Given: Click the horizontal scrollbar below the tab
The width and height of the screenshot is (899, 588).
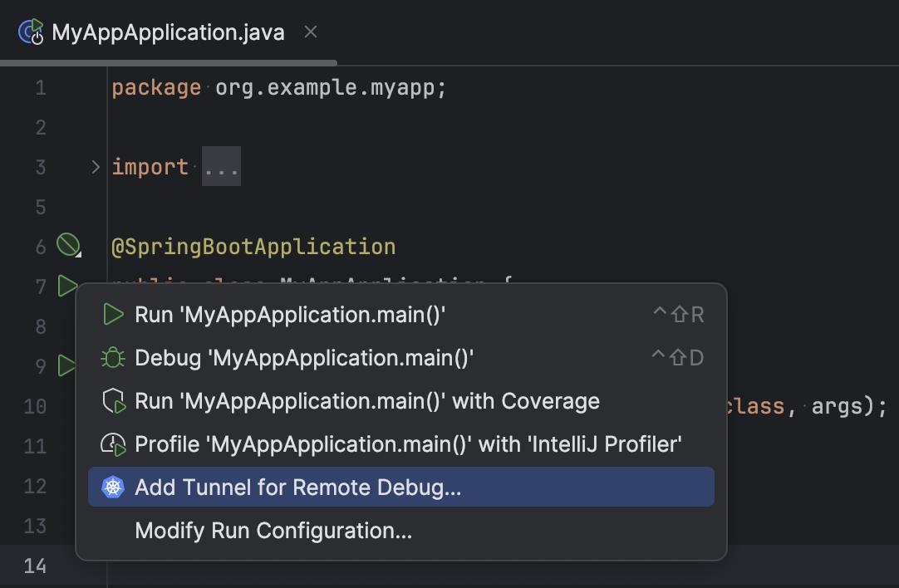Looking at the screenshot, I should pos(166,61).
